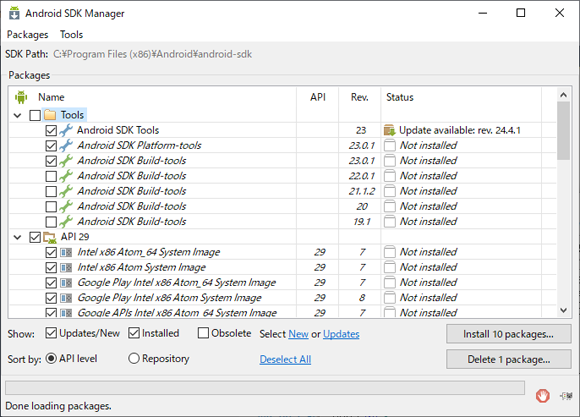Click green wrench icon for Build-tools 23.0.1

click(x=66, y=161)
